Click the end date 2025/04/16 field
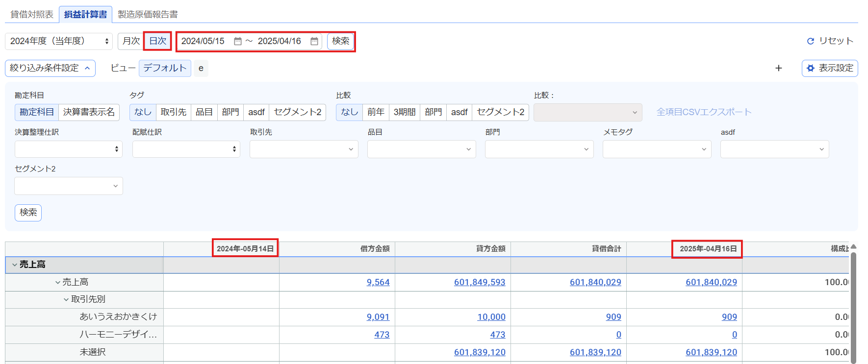868x364 pixels. pos(280,41)
